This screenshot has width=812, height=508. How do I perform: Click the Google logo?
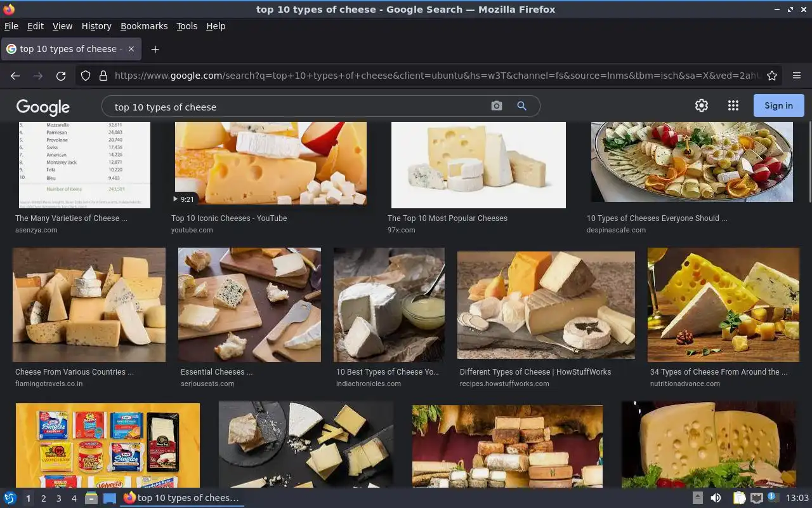[43, 107]
